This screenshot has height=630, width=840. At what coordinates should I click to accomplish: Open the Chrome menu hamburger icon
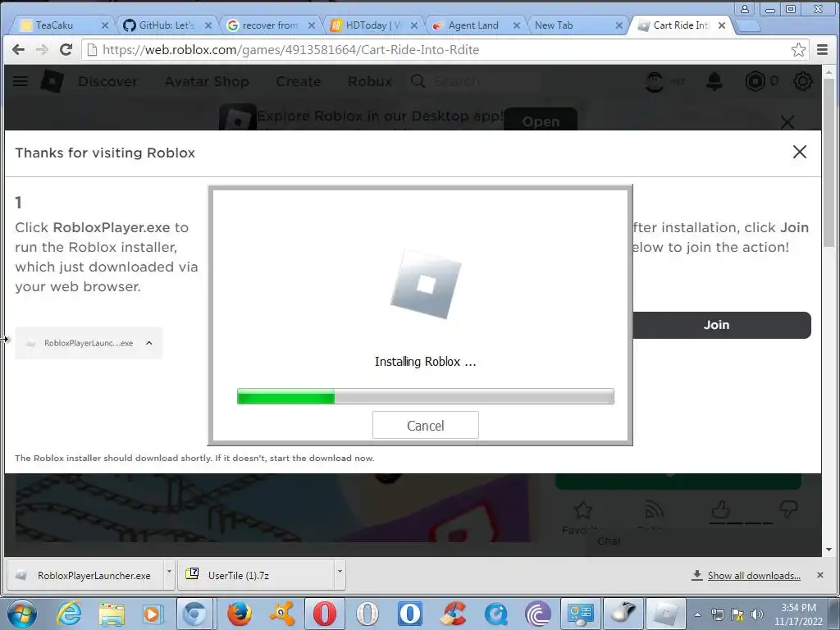coord(822,50)
